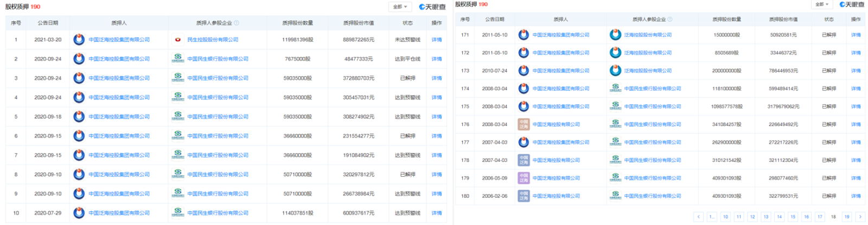
Task: Go to page 12 in pagination
Action: click(752, 217)
